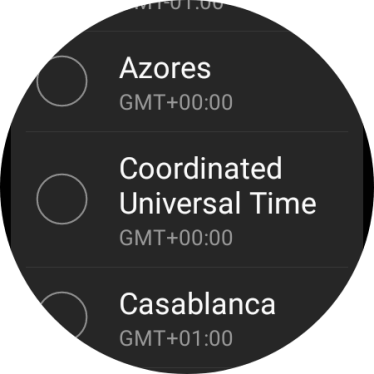Enable the empty circle beside Casablanca
Image resolution: width=374 pixels, height=374 pixels.
(62, 316)
